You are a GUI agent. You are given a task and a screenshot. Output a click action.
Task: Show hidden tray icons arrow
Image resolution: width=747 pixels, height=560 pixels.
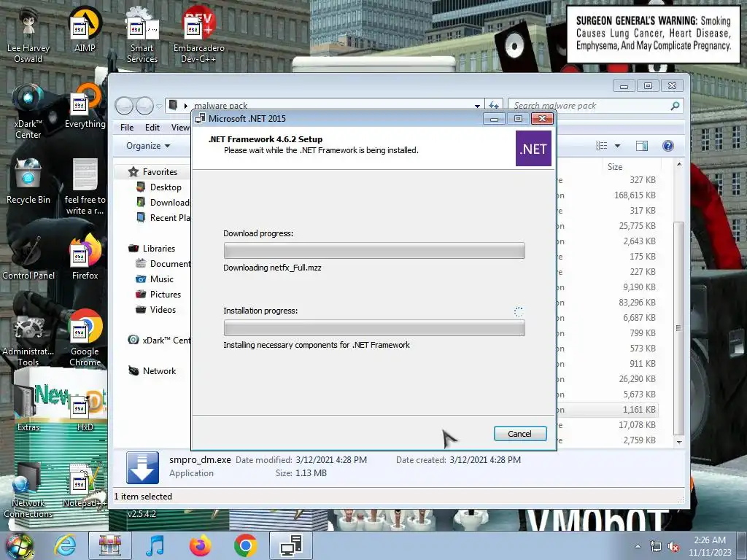coord(638,547)
